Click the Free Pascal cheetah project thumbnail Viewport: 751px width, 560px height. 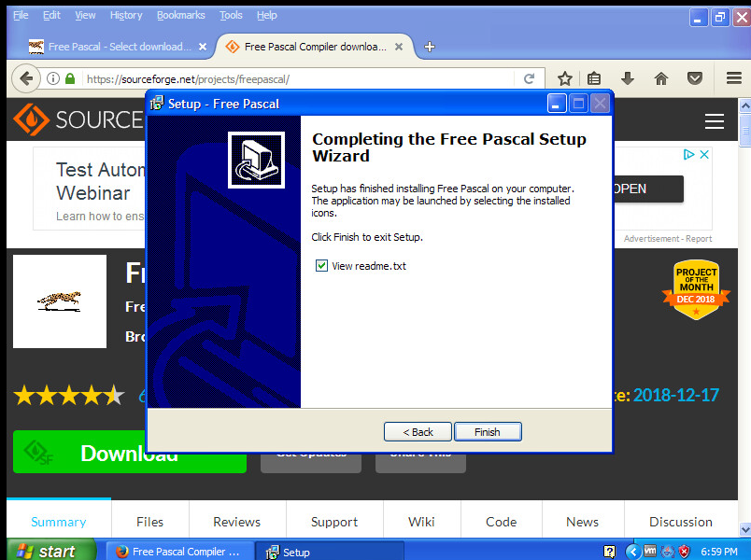[60, 301]
